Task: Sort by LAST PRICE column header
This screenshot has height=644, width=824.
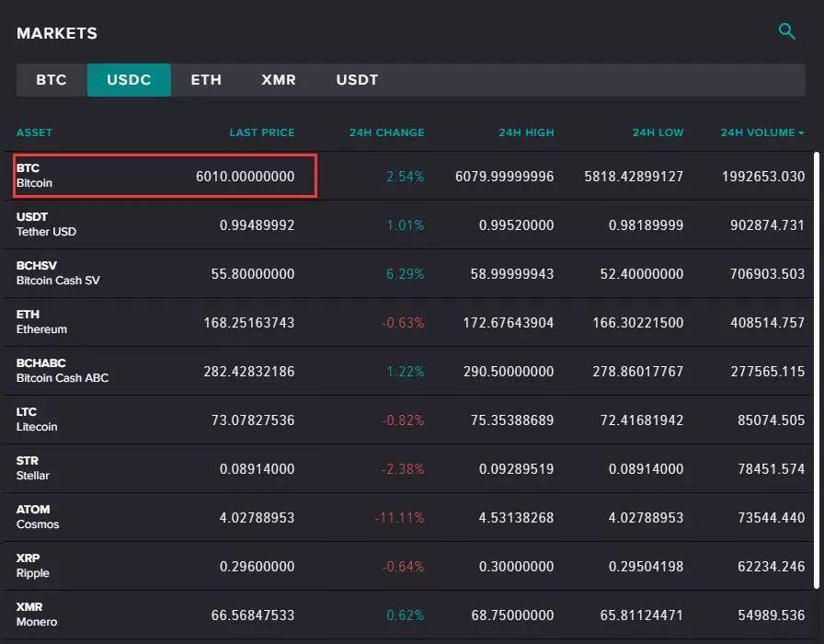Action: 262,132
